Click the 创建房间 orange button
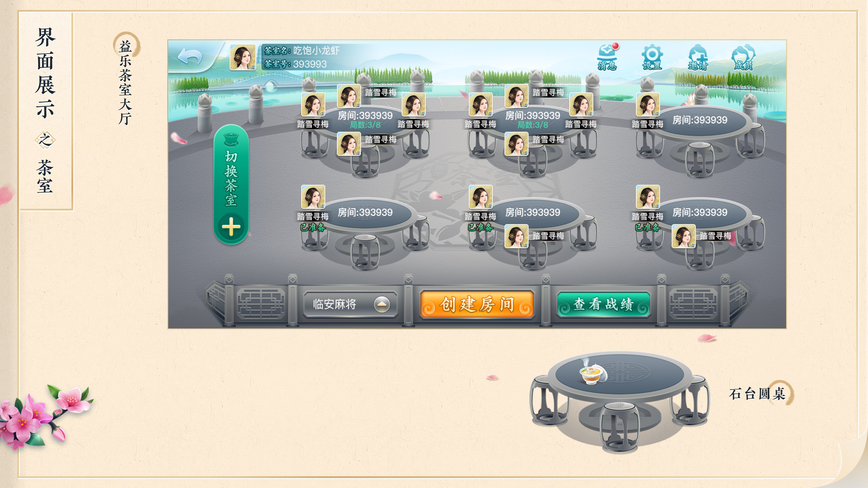 tap(477, 305)
